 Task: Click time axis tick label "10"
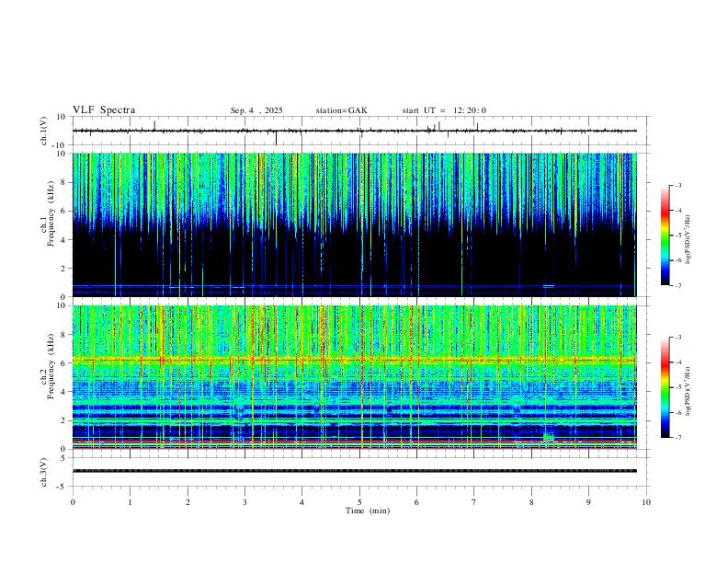point(646,502)
